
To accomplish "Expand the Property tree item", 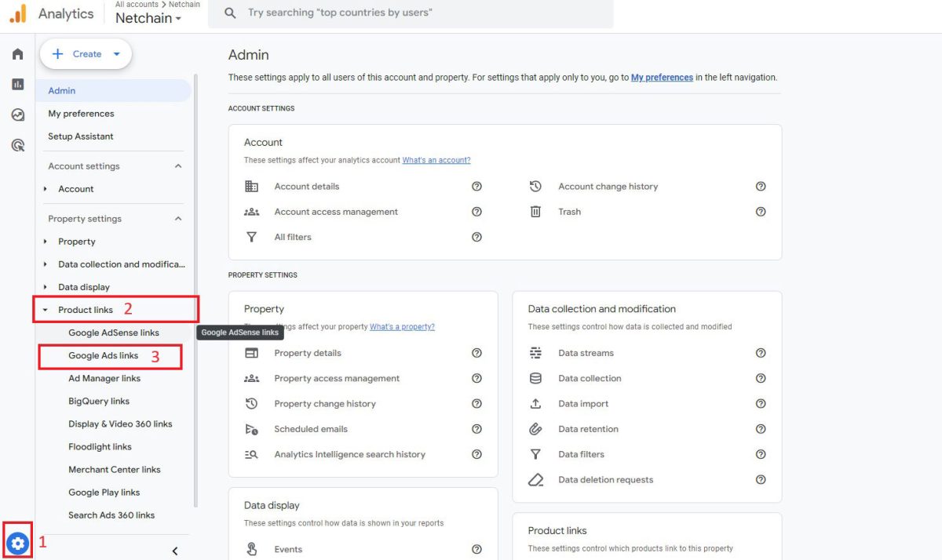I will coord(46,242).
